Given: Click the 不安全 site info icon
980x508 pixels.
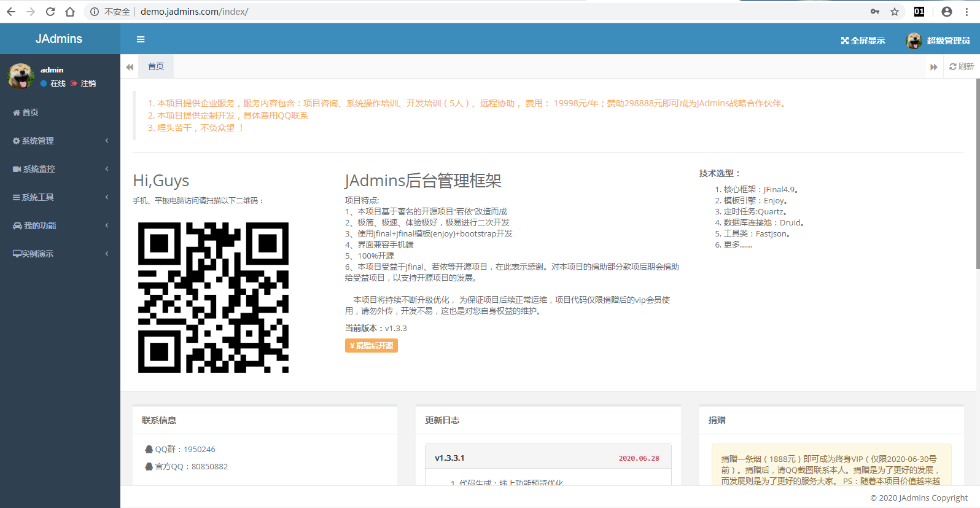Looking at the screenshot, I should coord(95,12).
